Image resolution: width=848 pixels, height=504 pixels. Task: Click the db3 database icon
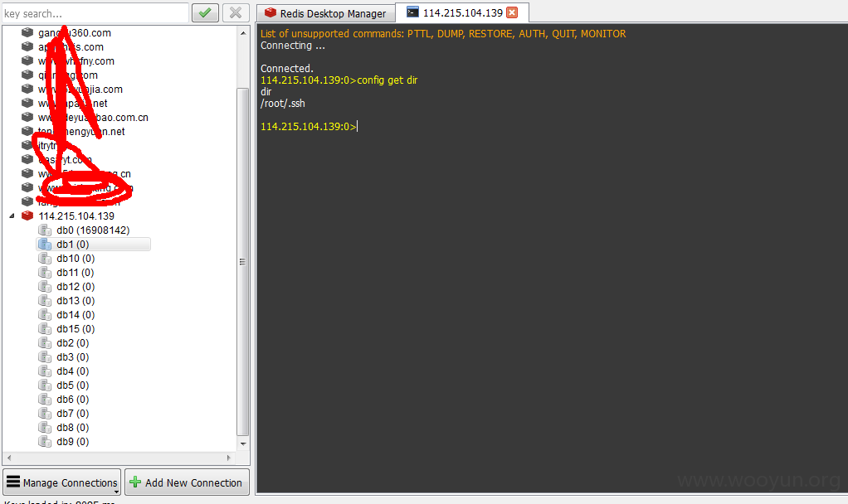point(45,357)
